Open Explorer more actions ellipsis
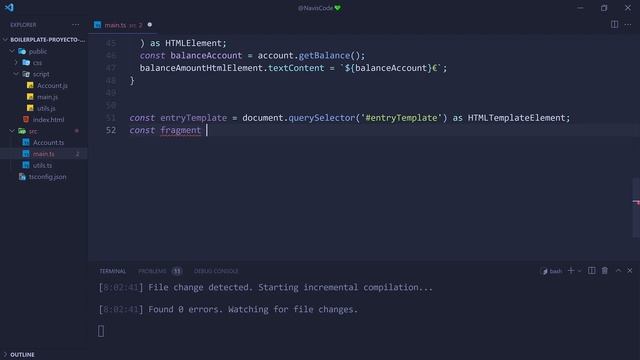Image resolution: width=640 pixels, height=360 pixels. [76, 24]
